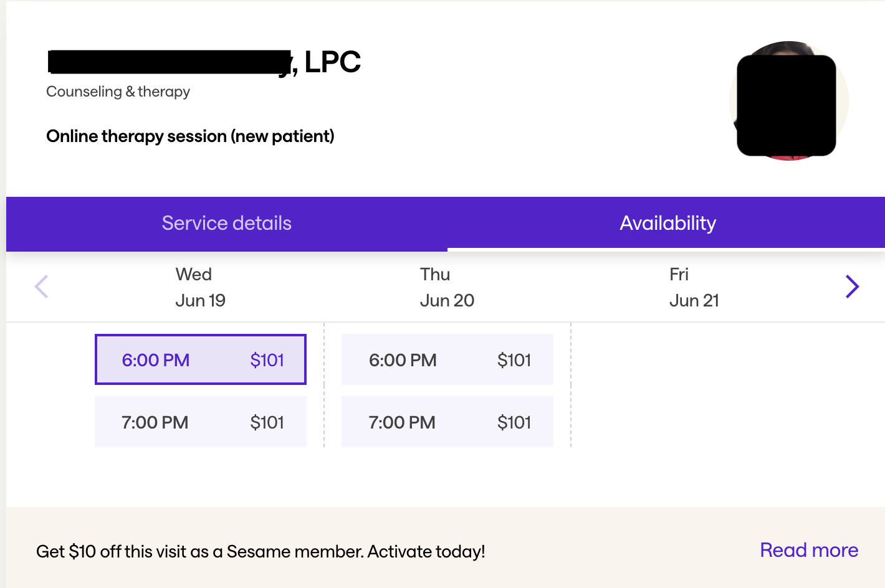885x588 pixels.
Task: Open the Availability tab
Action: pos(667,223)
